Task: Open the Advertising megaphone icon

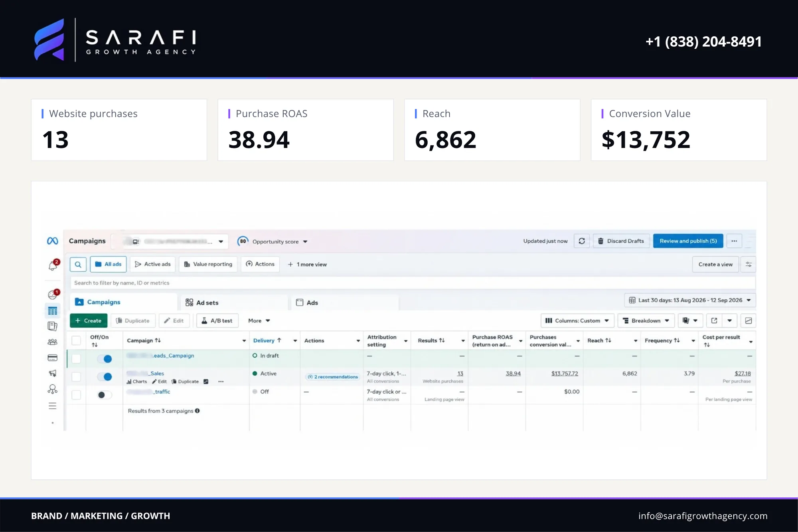Action: pyautogui.click(x=52, y=373)
